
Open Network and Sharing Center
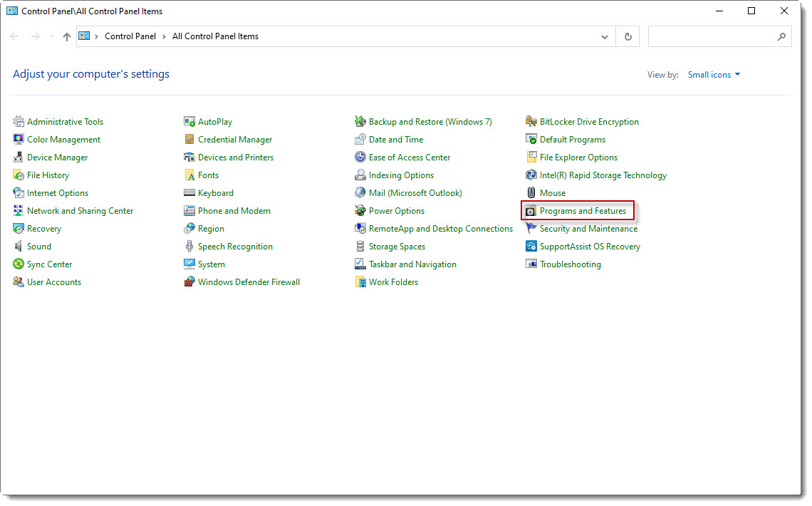(x=80, y=211)
